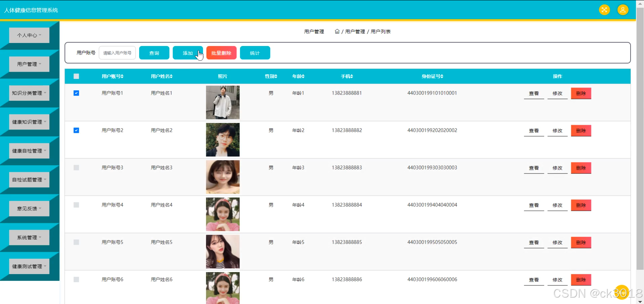Viewport: 644px width, 304px height.
Task: View details of 用户账号4 via 查看
Action: (x=534, y=205)
